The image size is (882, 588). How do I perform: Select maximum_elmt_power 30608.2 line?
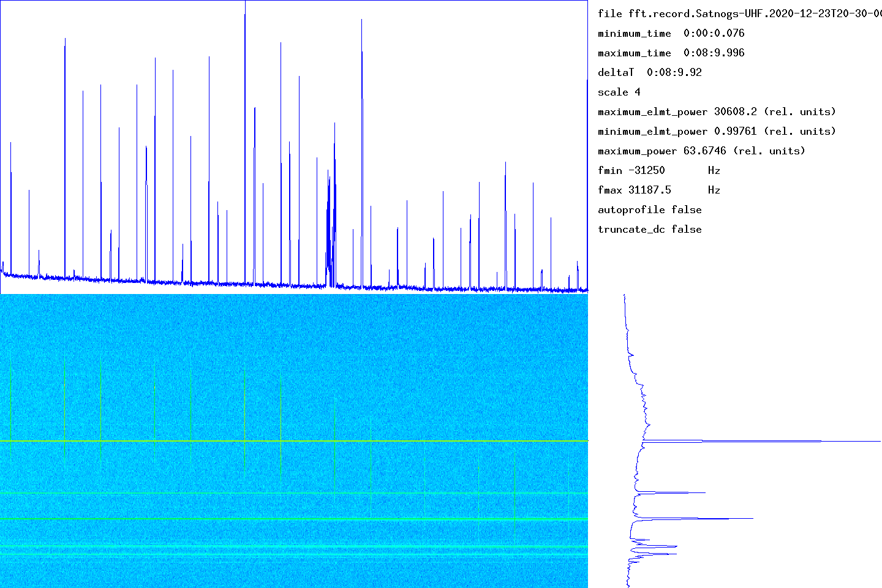tap(717, 111)
